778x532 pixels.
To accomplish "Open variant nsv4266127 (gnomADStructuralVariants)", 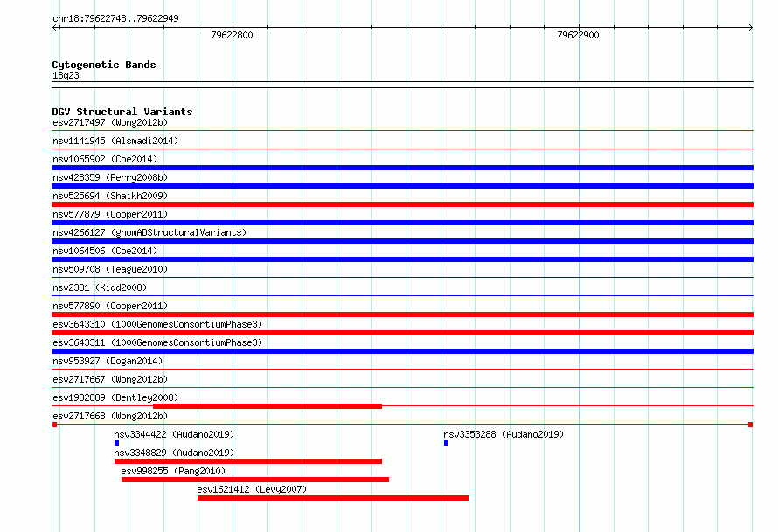I will click(x=149, y=232).
